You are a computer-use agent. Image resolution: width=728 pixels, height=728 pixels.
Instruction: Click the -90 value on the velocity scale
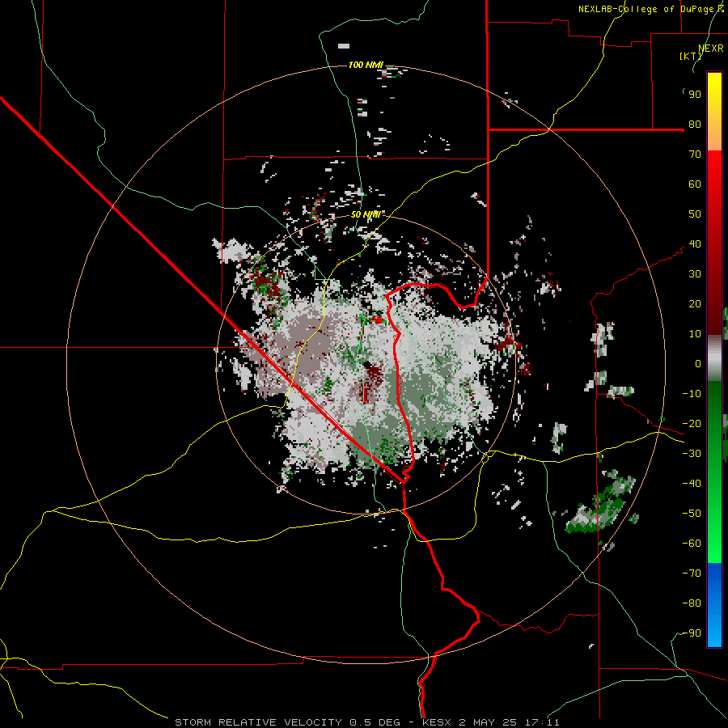point(692,633)
